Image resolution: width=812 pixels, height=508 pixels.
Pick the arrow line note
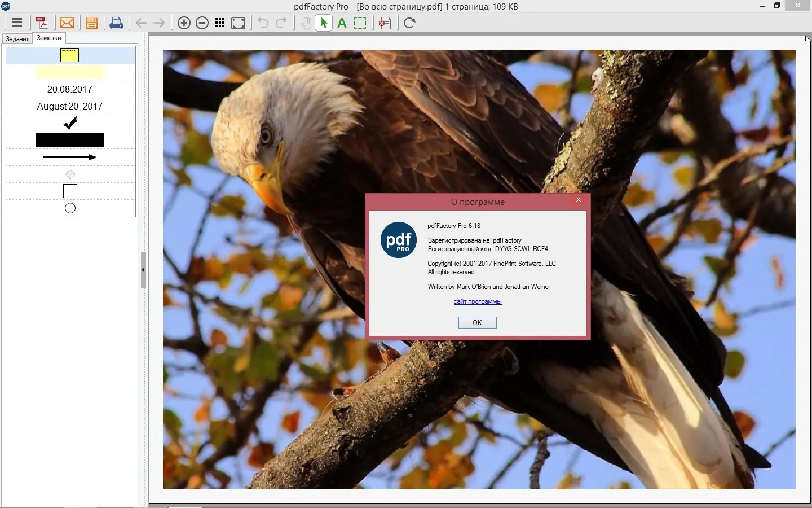point(70,157)
